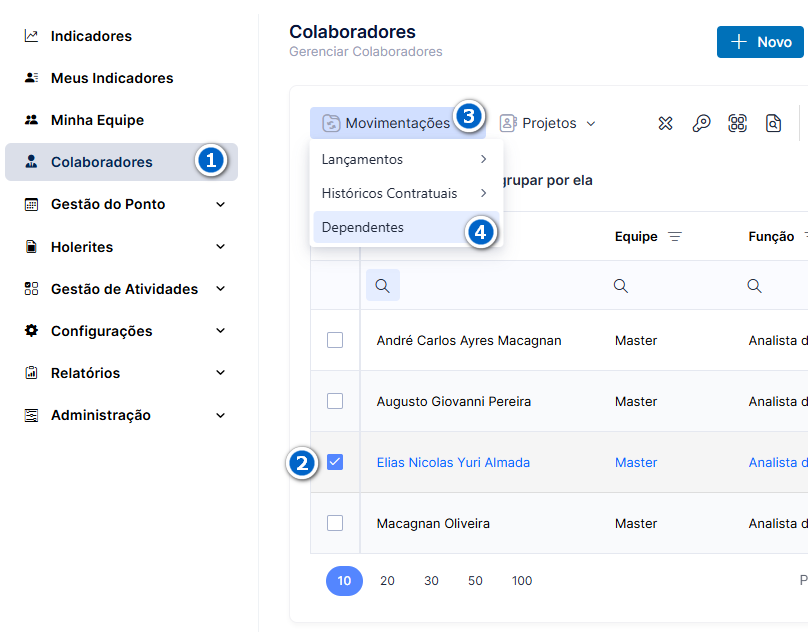The image size is (808, 639).
Task: Set page size to 100
Action: click(522, 581)
